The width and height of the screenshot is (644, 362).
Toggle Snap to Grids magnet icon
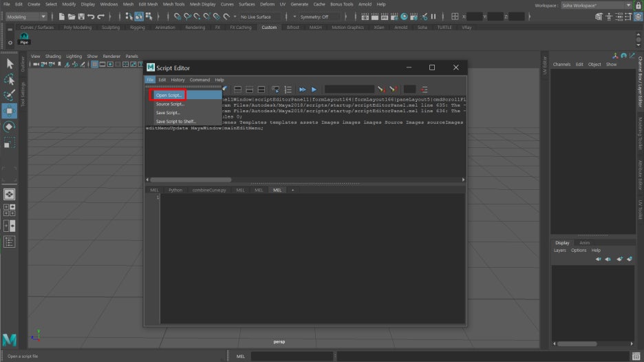tap(178, 17)
